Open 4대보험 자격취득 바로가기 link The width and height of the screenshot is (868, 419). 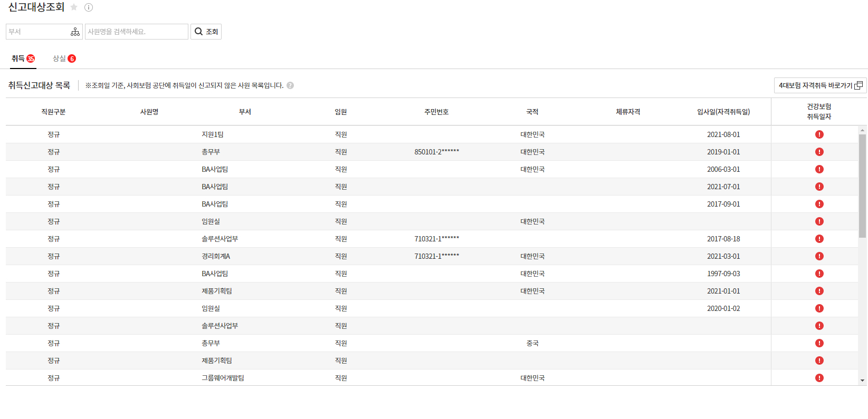pyautogui.click(x=820, y=85)
